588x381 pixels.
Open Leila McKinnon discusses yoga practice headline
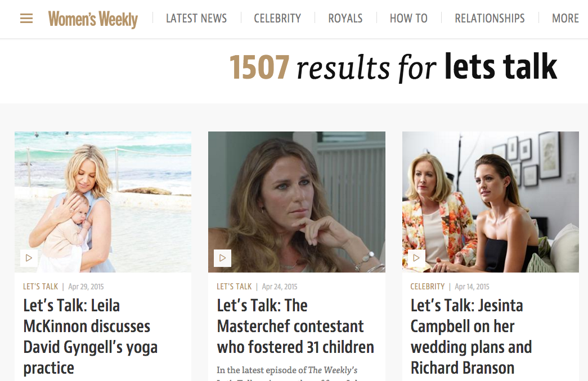[x=91, y=337]
